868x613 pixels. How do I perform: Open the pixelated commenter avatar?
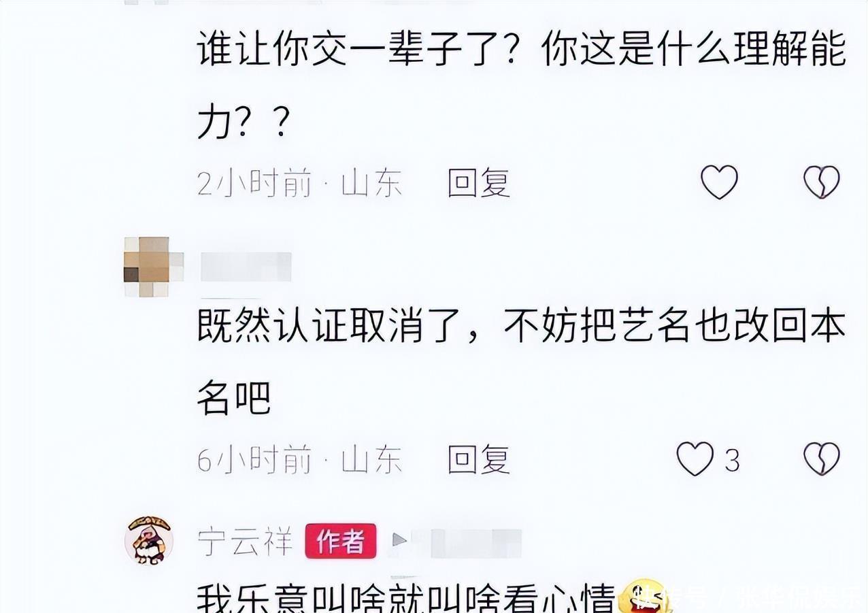pos(153,266)
